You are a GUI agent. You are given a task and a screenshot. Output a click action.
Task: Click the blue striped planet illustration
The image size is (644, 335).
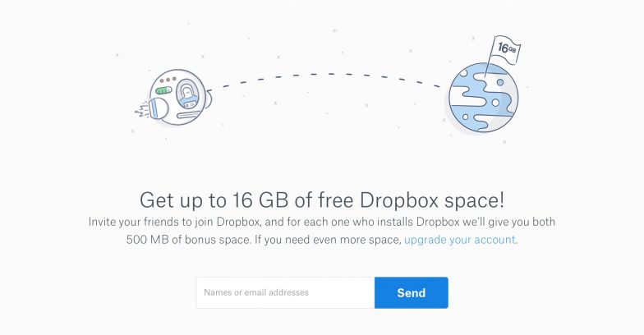pyautogui.click(x=483, y=98)
